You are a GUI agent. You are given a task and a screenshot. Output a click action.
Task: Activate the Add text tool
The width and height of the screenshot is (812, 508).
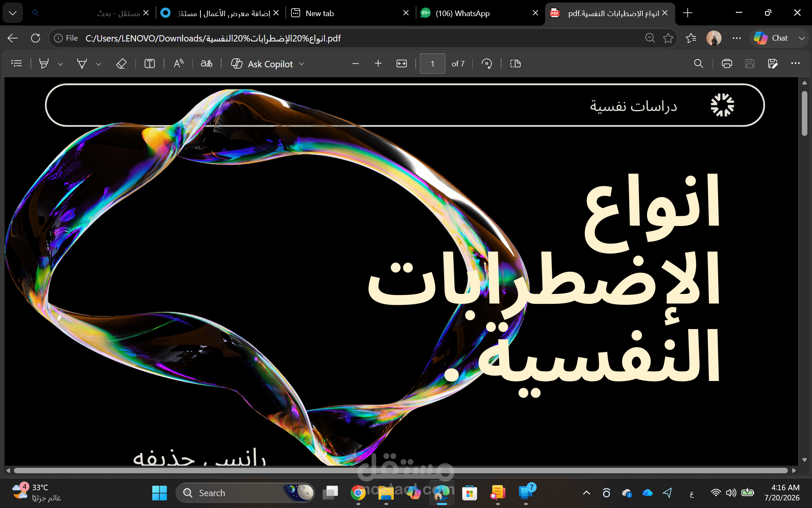pyautogui.click(x=150, y=63)
